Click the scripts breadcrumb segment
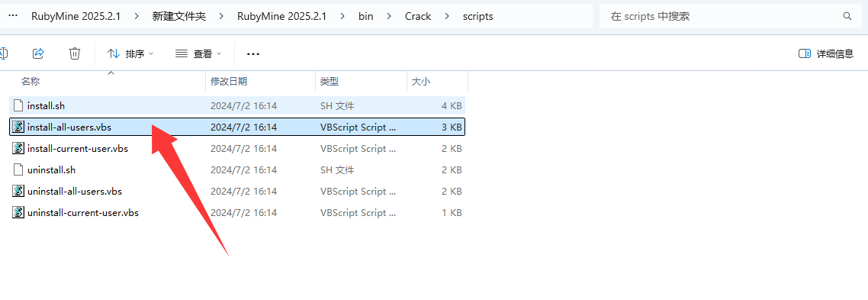The height and width of the screenshot is (300, 868). tap(477, 16)
